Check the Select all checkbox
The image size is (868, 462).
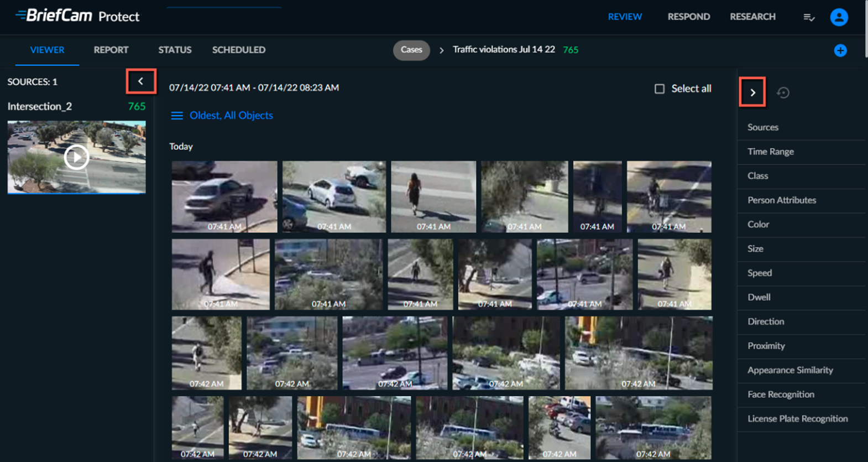click(660, 89)
